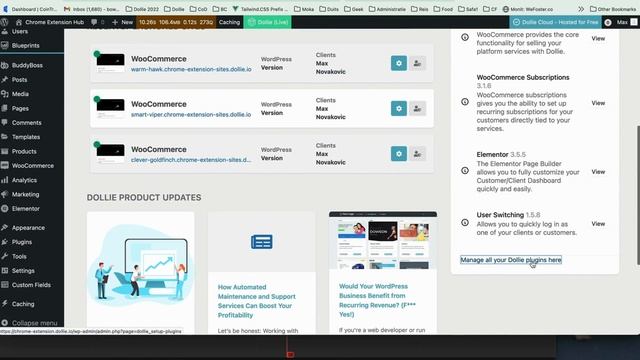The image size is (640, 360).
Task: Open WooCommerce menu in sidebar
Action: coord(33,166)
